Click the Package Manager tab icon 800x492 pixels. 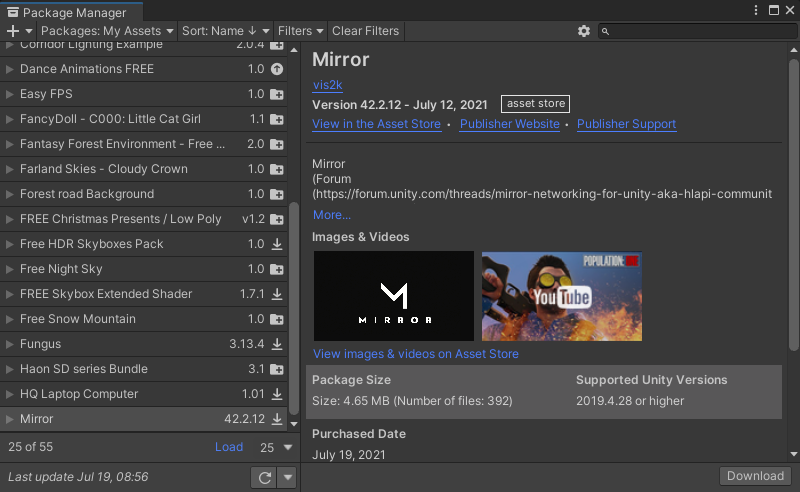click(x=13, y=12)
